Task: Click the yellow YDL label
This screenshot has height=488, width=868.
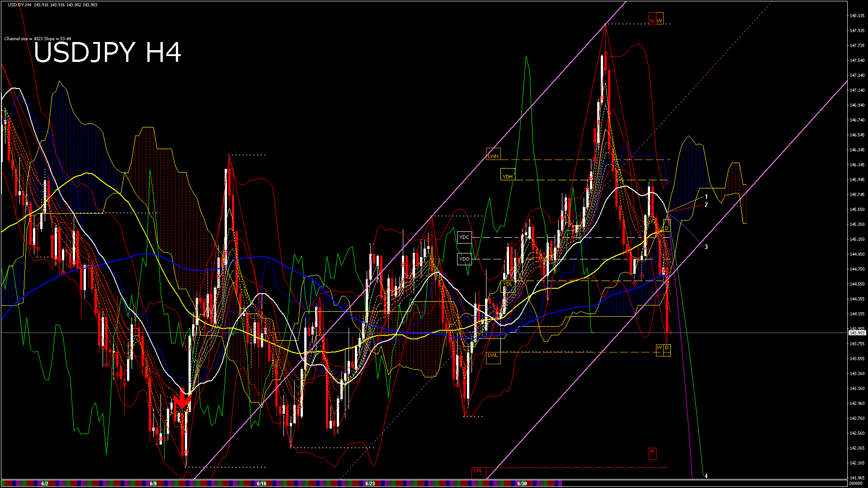Action: [508, 286]
